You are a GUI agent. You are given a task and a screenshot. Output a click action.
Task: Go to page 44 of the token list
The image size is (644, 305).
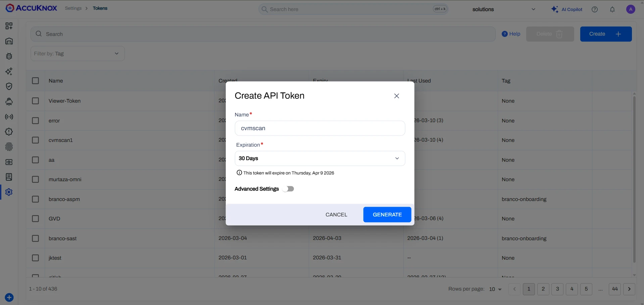click(615, 289)
